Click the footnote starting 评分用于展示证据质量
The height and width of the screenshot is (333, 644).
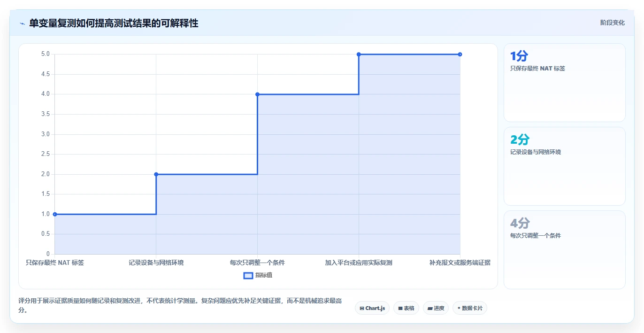coord(180,305)
